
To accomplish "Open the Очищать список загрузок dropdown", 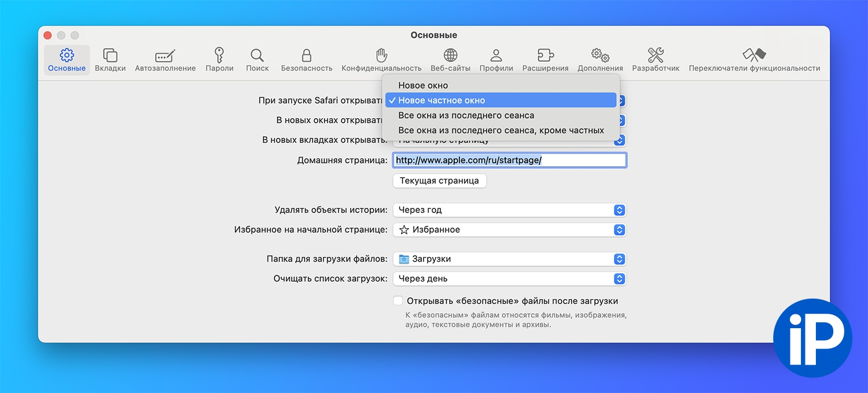I will click(x=509, y=279).
